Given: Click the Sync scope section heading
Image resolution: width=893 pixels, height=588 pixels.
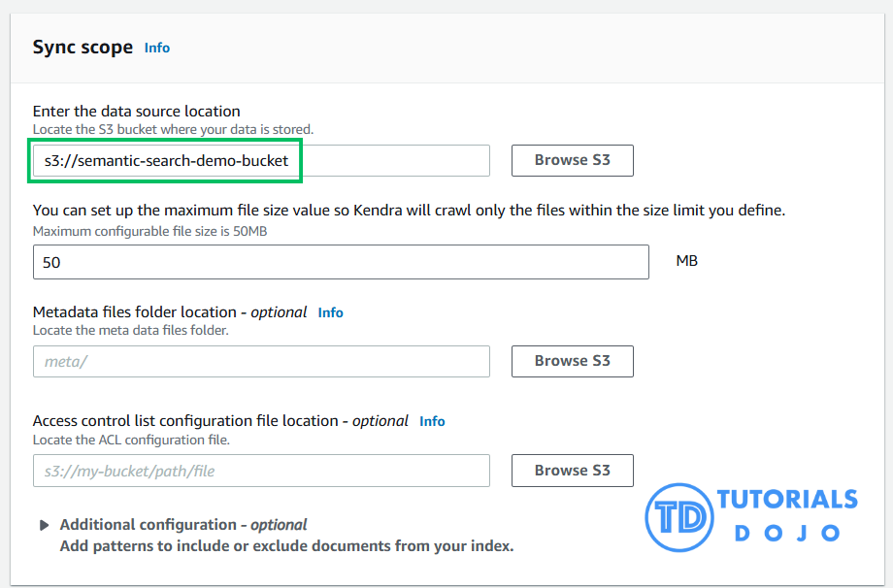Looking at the screenshot, I should click(83, 48).
